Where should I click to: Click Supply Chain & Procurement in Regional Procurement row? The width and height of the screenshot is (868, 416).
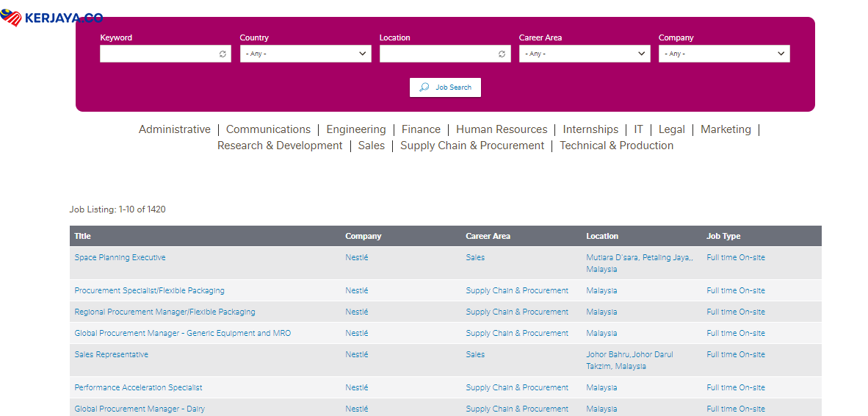517,312
